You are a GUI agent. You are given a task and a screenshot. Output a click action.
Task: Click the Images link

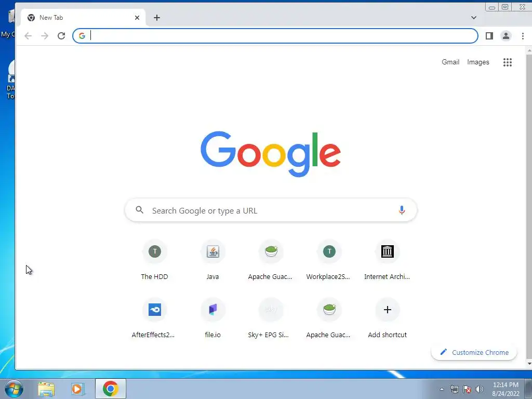tap(478, 62)
